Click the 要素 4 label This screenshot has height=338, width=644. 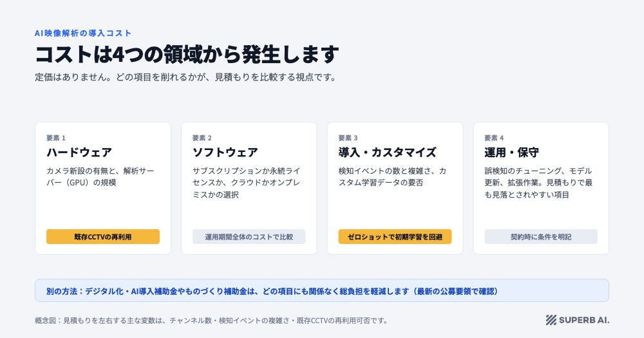pos(494,138)
